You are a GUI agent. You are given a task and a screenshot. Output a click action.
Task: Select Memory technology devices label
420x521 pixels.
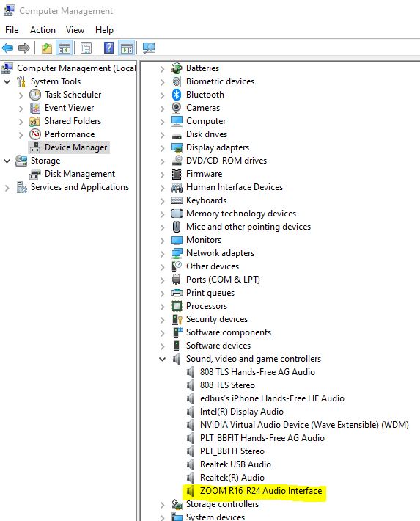click(241, 214)
